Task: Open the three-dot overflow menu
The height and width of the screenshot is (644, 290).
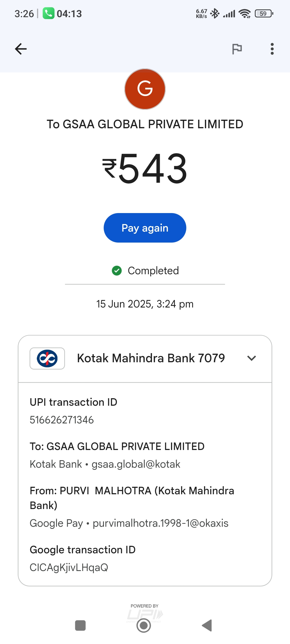Action: point(272,49)
